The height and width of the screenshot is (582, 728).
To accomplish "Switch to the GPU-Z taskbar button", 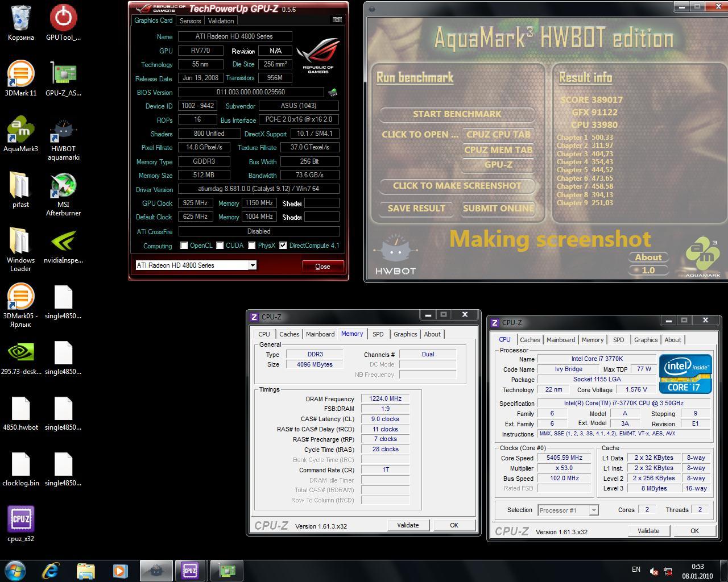I will (x=227, y=570).
